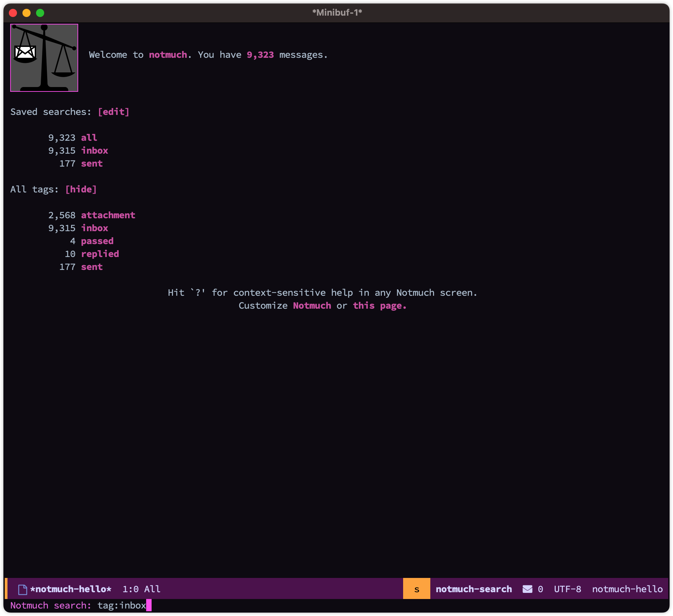Image resolution: width=673 pixels, height=616 pixels.
Task: Click the UTF-8 encoding indicator
Action: point(568,589)
